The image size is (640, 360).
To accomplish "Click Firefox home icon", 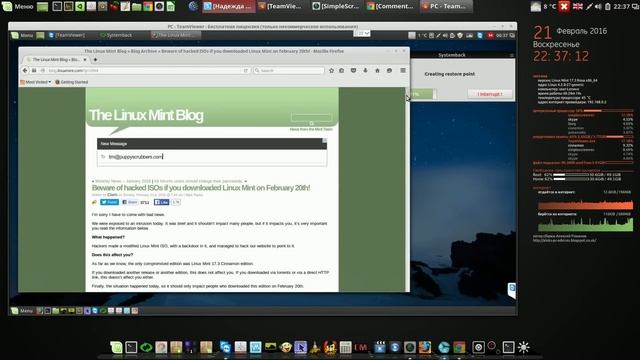I will point(378,71).
